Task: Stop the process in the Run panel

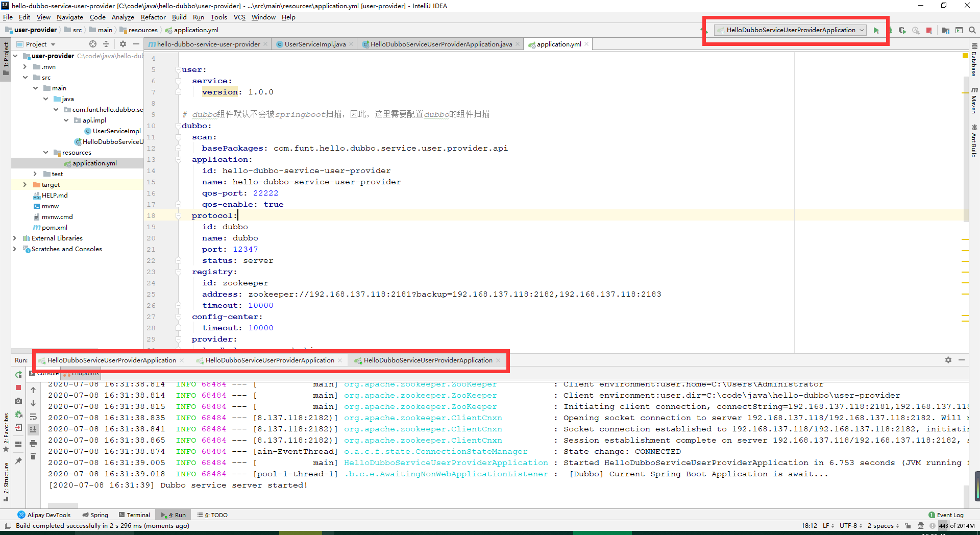Action: click(x=18, y=387)
